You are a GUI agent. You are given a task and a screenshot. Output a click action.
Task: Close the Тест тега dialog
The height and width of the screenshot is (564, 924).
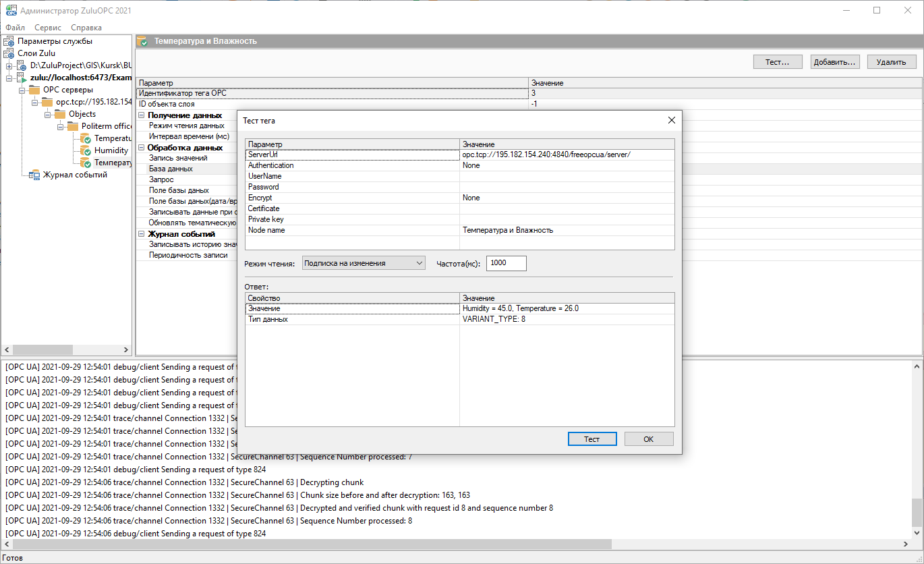(671, 120)
